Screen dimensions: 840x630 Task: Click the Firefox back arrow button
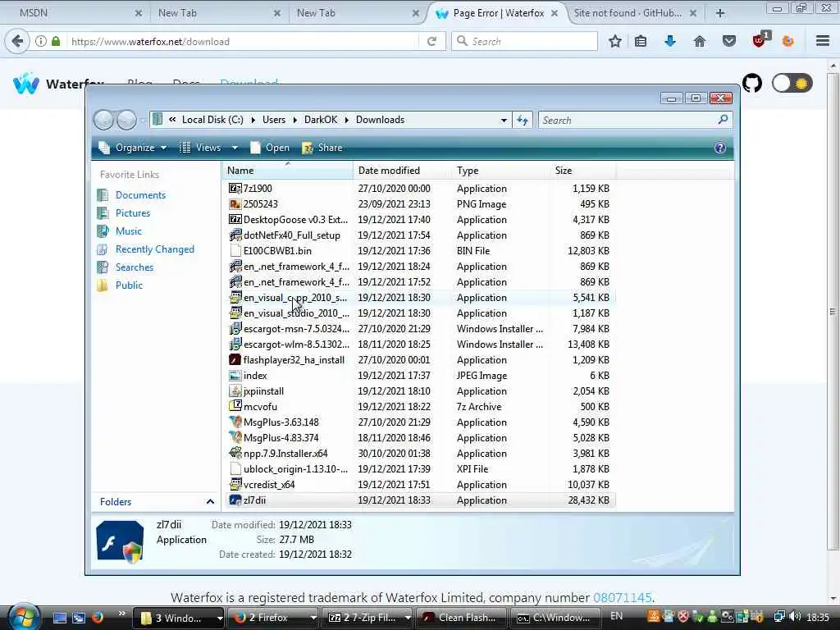tap(17, 41)
